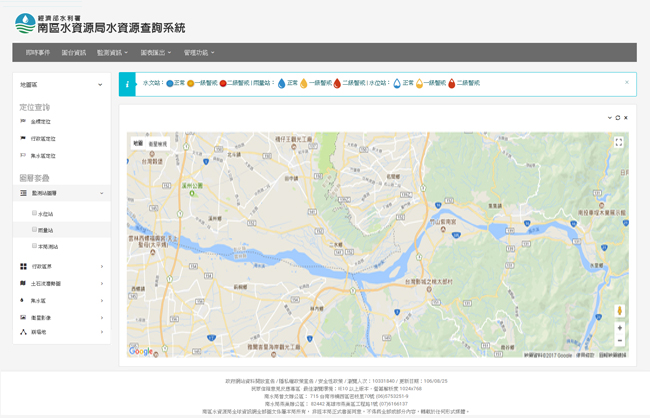
Task: Enable the 雨量站 layer checkbox
Action: (34, 229)
